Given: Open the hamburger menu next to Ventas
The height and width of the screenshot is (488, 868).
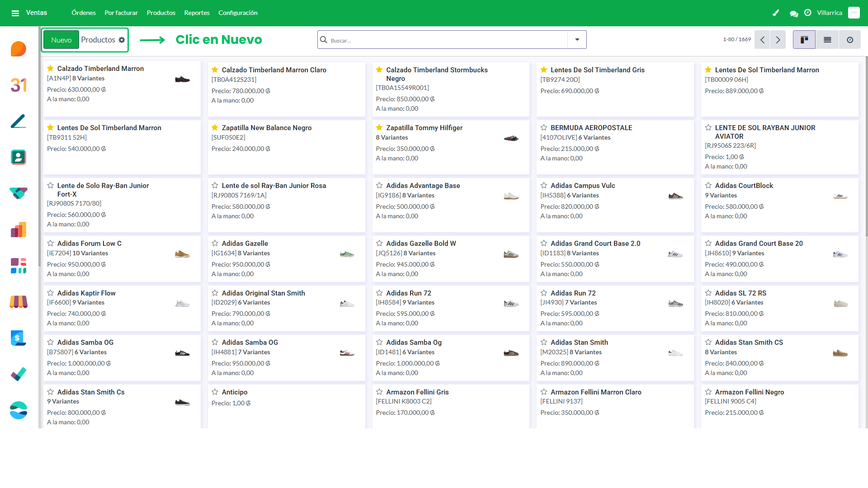Looking at the screenshot, I should point(15,13).
